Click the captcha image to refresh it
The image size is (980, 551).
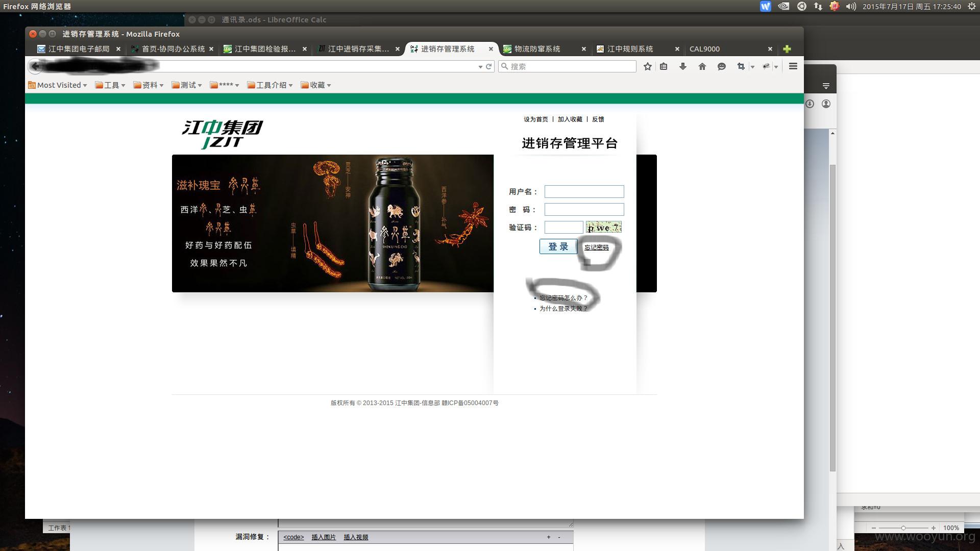point(603,228)
